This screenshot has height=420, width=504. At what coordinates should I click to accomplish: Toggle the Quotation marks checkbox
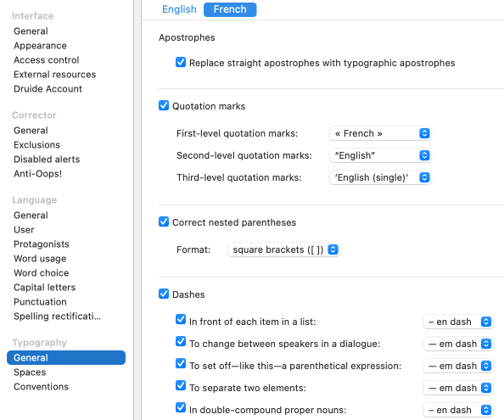tap(164, 105)
